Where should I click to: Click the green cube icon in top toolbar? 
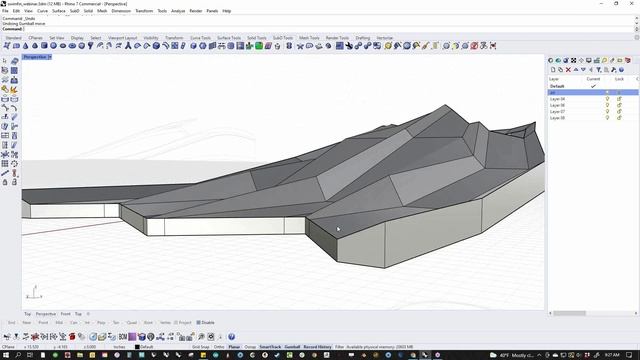pos(259,46)
